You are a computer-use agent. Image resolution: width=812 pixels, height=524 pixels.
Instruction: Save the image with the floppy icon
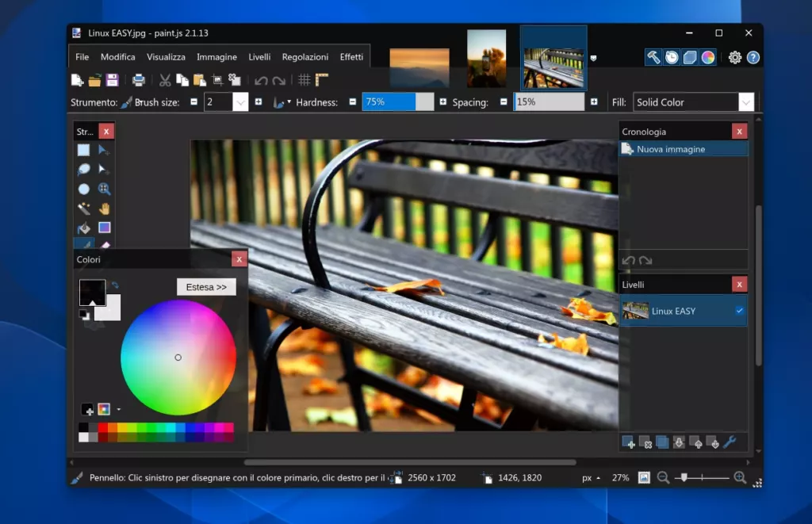click(x=113, y=80)
